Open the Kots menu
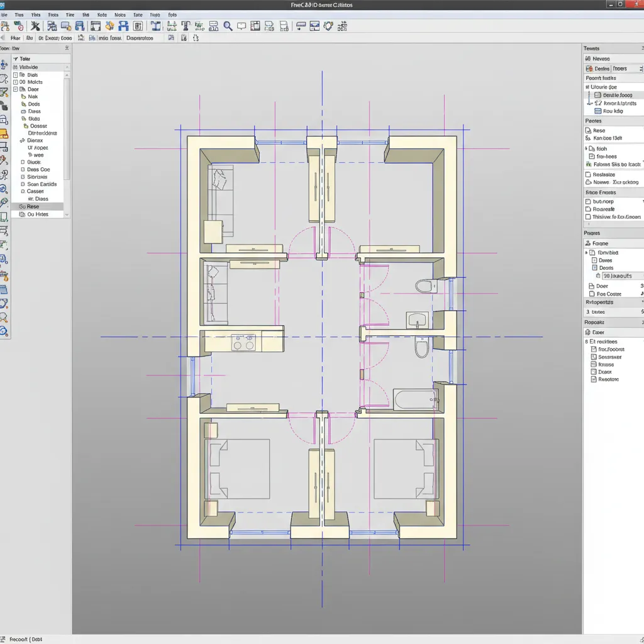 pos(103,15)
